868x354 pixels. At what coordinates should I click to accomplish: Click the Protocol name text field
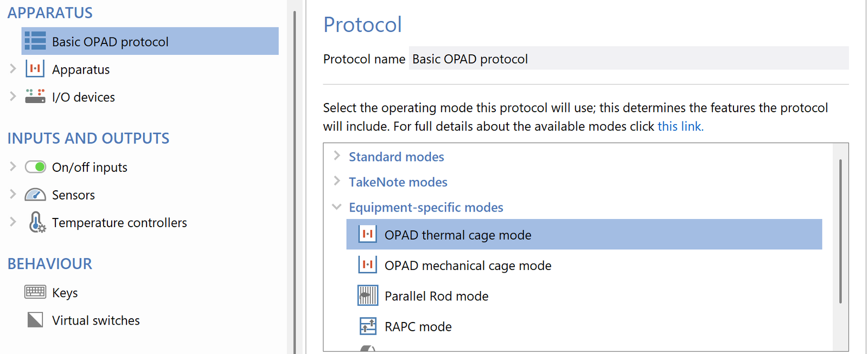tap(628, 59)
